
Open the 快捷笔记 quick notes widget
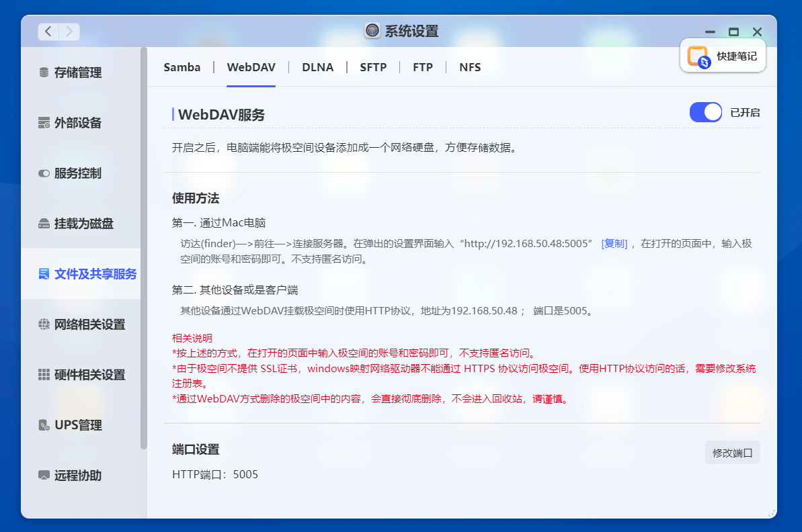723,56
